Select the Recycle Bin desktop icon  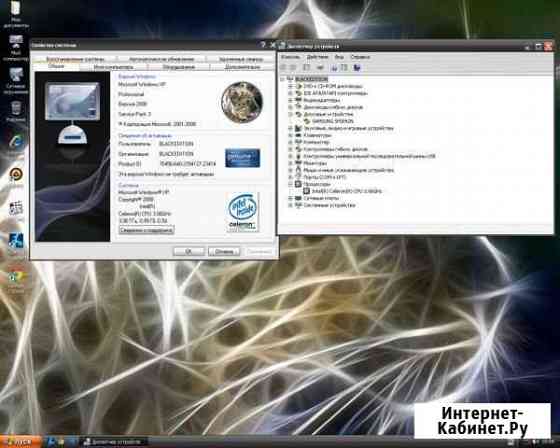click(16, 111)
